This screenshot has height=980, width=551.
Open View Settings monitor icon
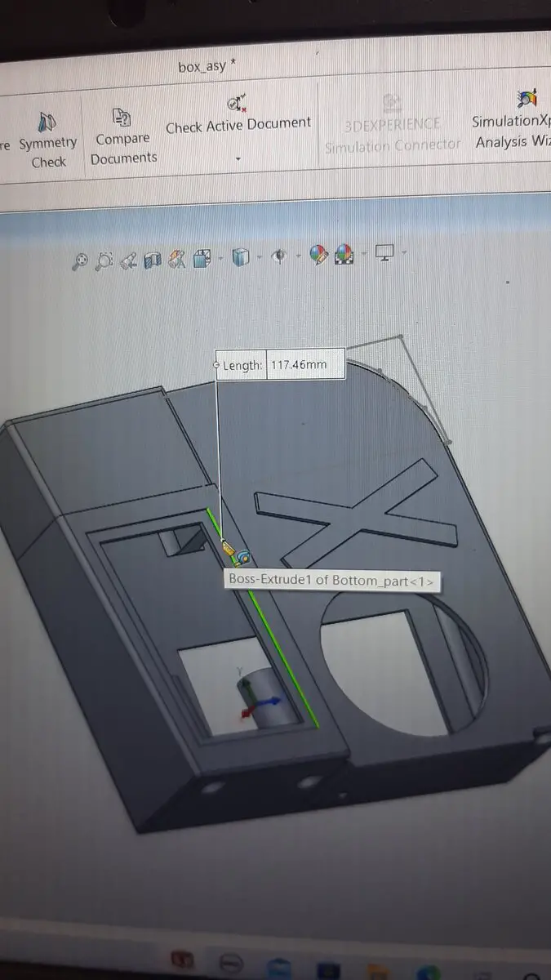pos(385,253)
